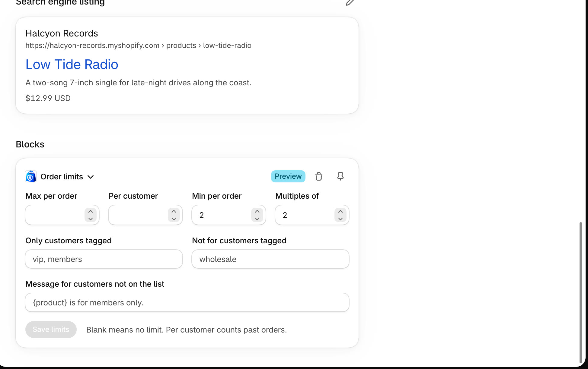Image resolution: width=588 pixels, height=369 pixels.
Task: Click the Save limits button
Action: tap(51, 330)
